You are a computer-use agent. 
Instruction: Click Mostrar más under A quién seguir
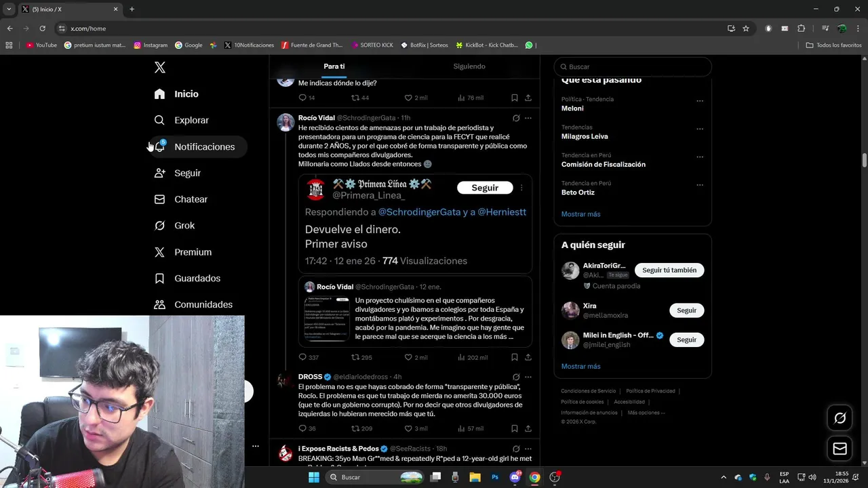point(580,366)
